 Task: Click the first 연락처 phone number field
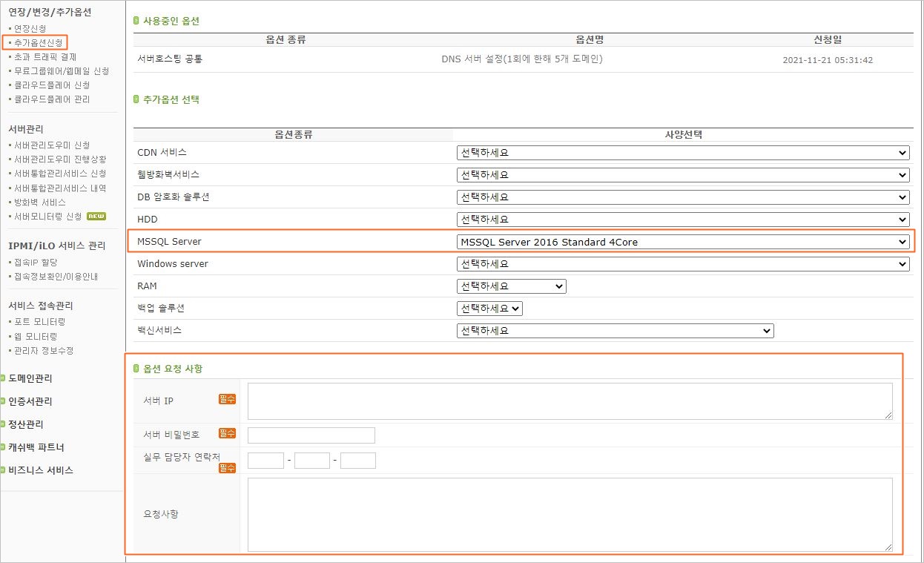[x=265, y=461]
